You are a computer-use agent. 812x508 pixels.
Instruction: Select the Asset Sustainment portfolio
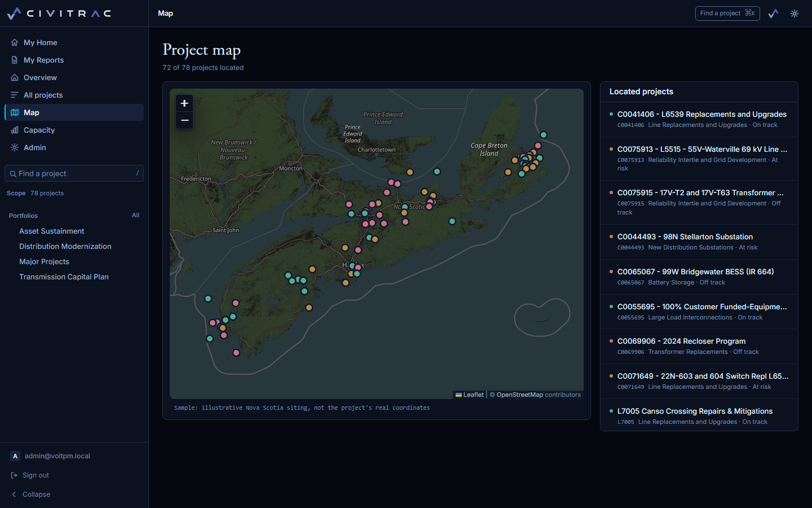click(x=51, y=231)
